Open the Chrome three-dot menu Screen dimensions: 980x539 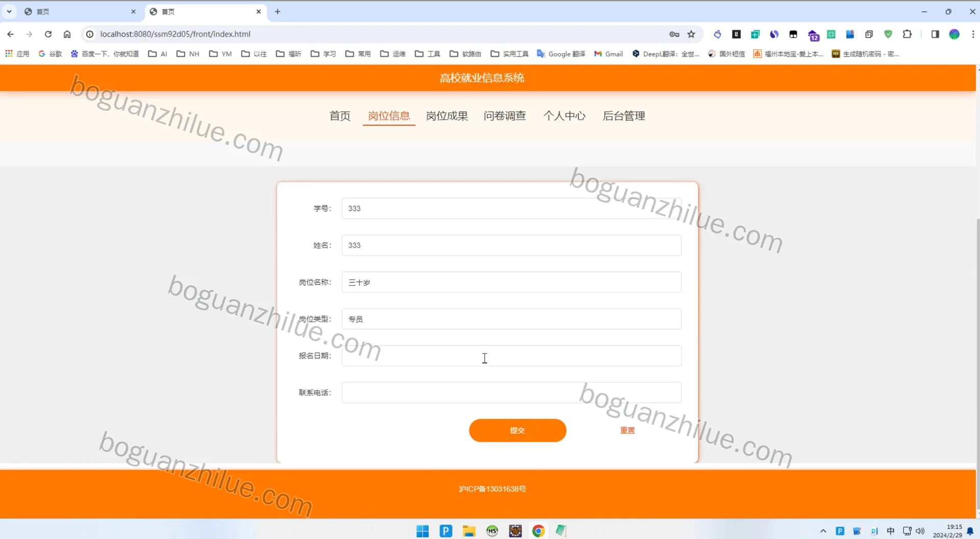pos(973,34)
